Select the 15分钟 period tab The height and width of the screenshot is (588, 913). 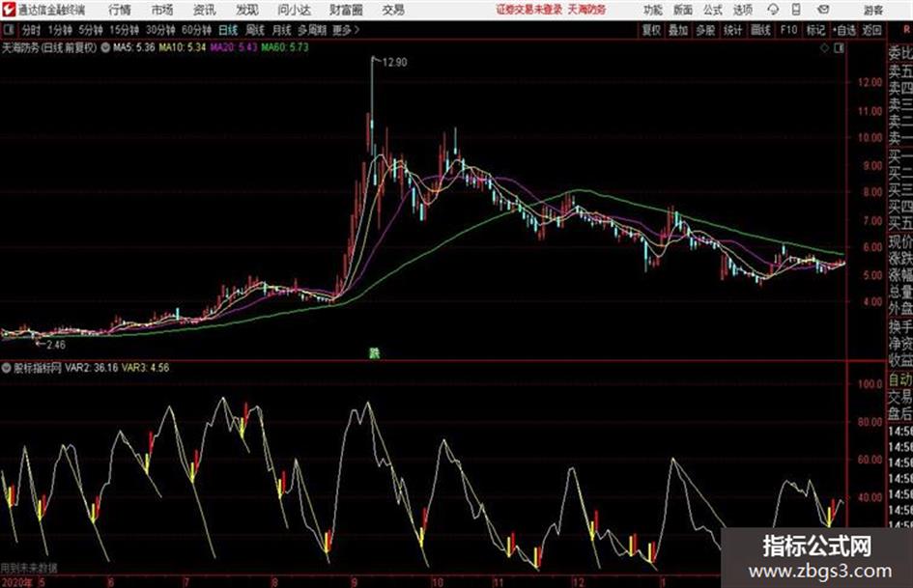point(124,30)
